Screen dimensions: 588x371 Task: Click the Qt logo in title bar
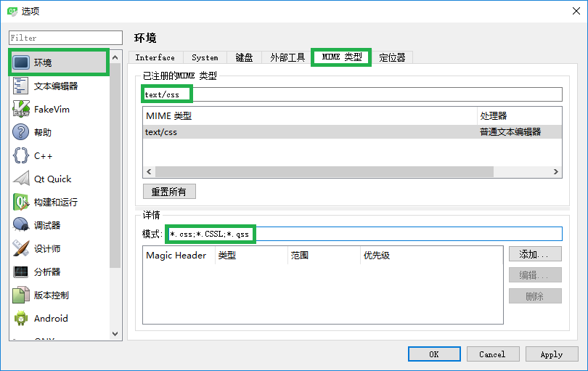(12, 11)
